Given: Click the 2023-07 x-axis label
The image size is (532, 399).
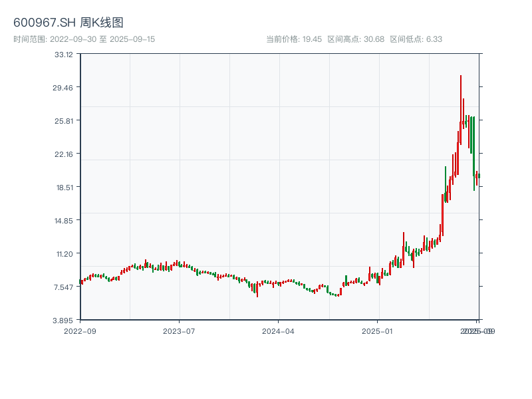Looking at the screenshot, I should click(x=179, y=331).
